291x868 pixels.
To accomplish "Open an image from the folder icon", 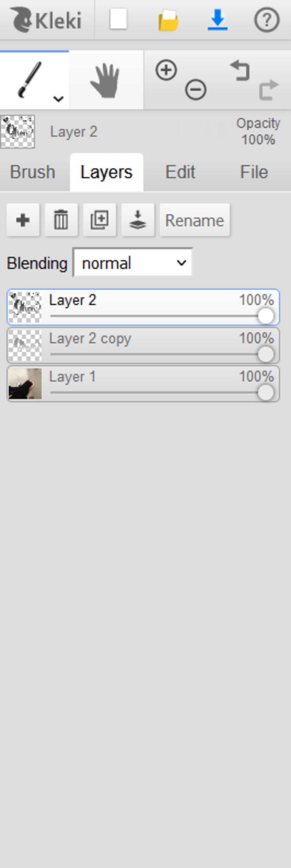I will (x=168, y=20).
